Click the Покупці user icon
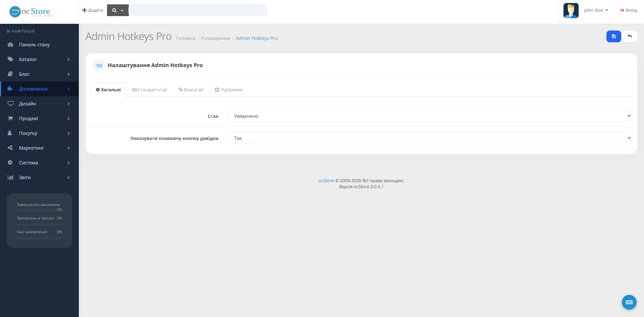This screenshot has height=317, width=644. [10, 133]
